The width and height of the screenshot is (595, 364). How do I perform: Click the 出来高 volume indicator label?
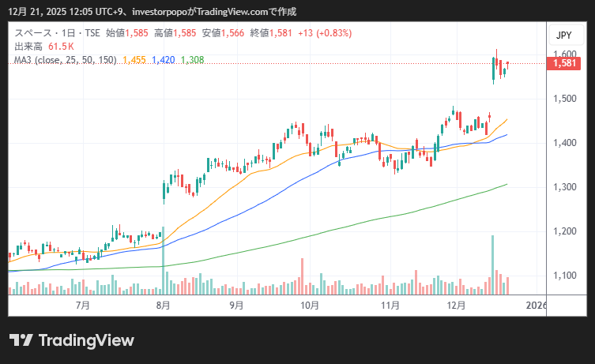click(x=29, y=47)
